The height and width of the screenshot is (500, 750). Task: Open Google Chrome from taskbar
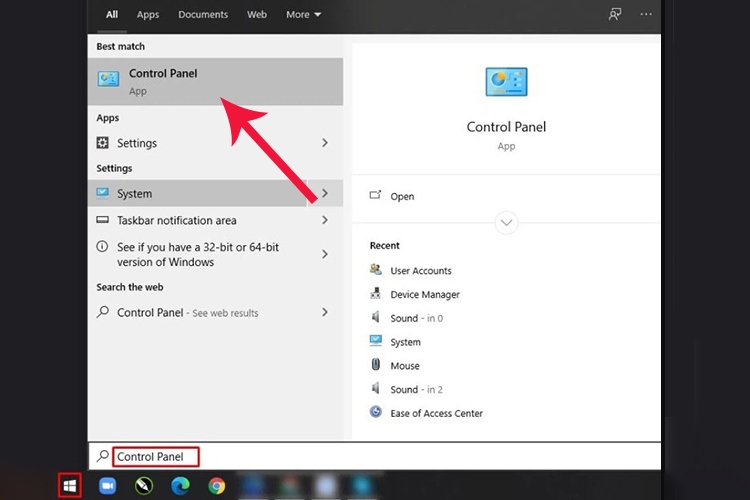point(217,486)
